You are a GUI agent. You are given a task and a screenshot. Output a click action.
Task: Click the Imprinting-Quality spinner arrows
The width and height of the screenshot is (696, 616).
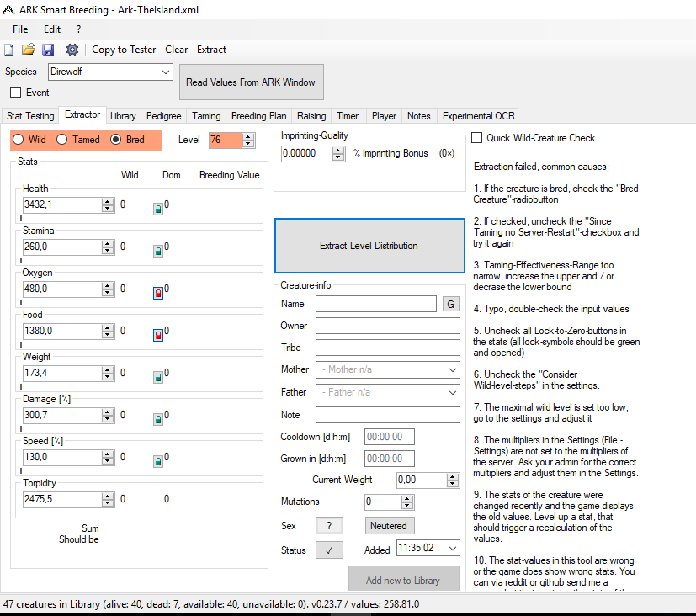point(338,153)
